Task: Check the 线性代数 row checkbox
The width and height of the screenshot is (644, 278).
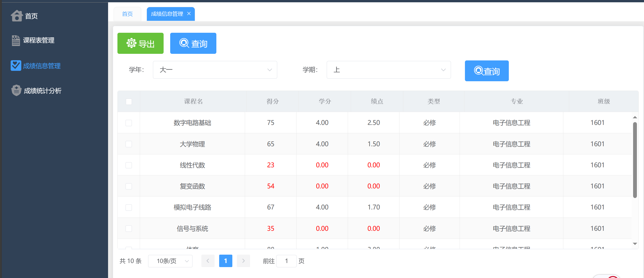Action: (x=129, y=165)
